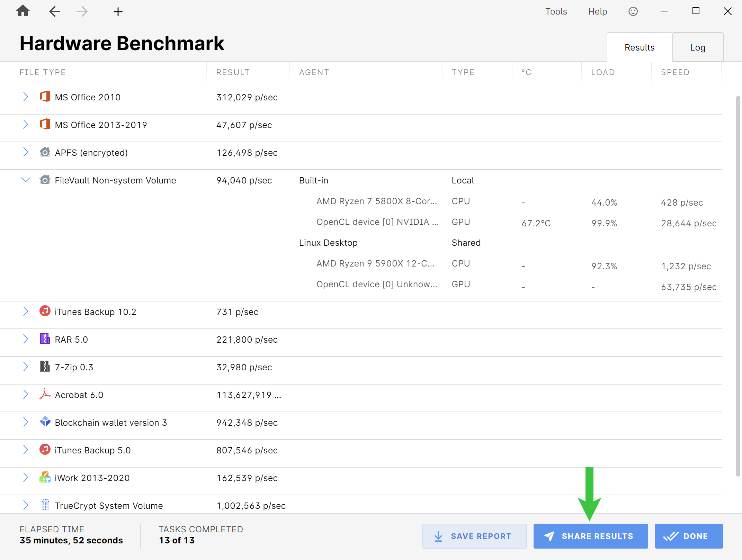Expand the APFS (encrypted) row
This screenshot has height=560, width=742.
25,152
